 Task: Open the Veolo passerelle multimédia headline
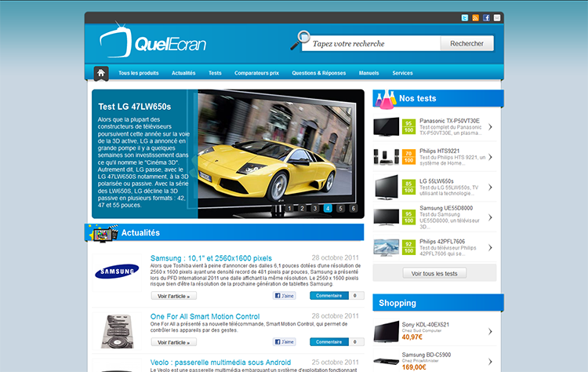(220, 363)
